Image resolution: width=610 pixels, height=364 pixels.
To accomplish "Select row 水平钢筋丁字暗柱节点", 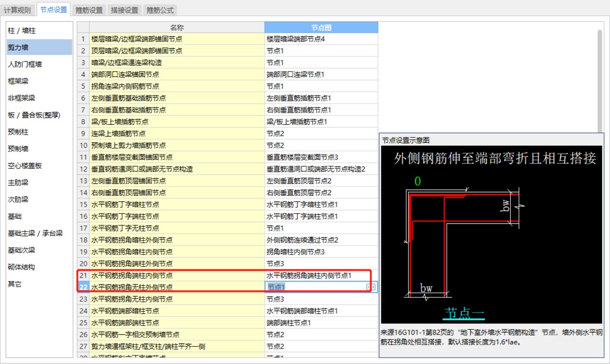I will [x=177, y=205].
